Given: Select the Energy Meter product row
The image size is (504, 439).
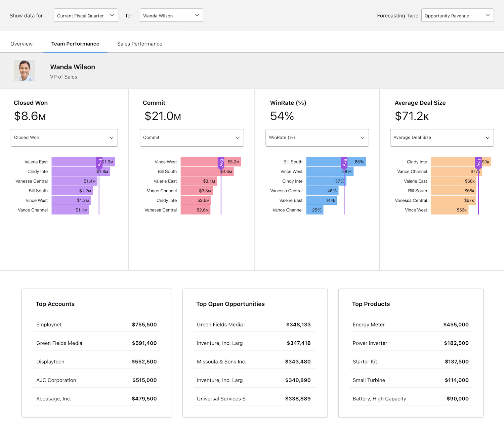Looking at the screenshot, I should tap(410, 325).
